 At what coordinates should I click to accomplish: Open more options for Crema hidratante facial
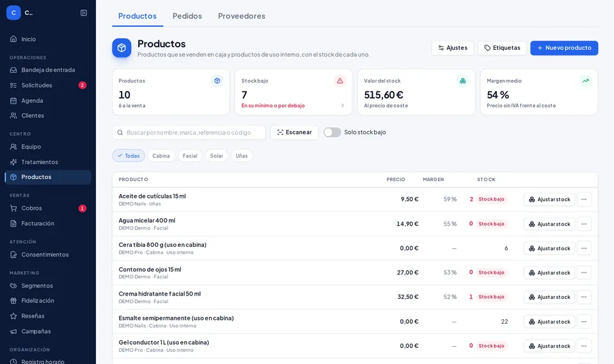tap(584, 297)
